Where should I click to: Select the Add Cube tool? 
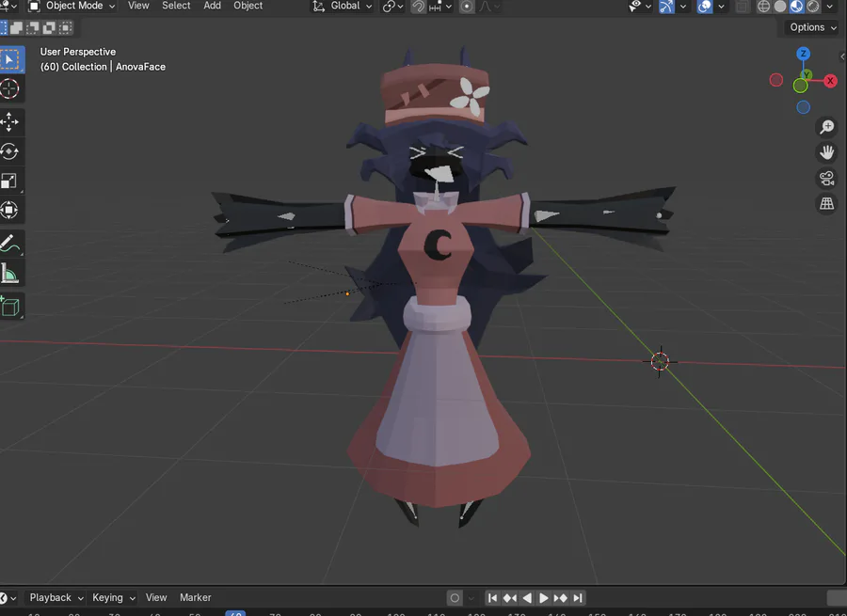[x=10, y=306]
